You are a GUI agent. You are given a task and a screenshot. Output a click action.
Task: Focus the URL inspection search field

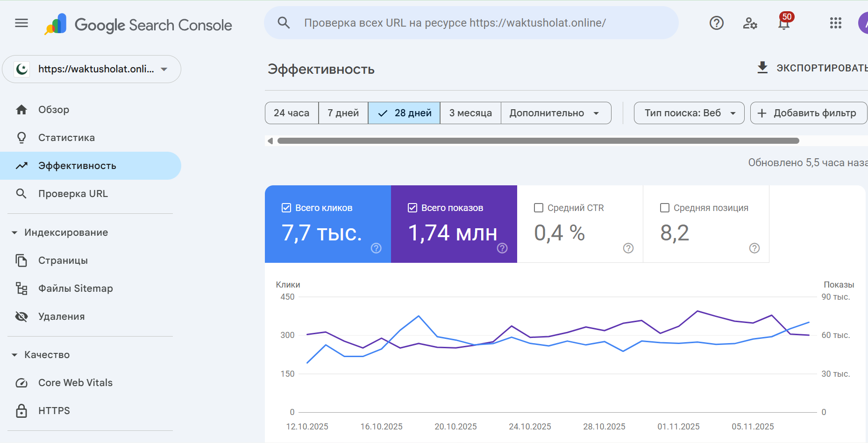[471, 23]
